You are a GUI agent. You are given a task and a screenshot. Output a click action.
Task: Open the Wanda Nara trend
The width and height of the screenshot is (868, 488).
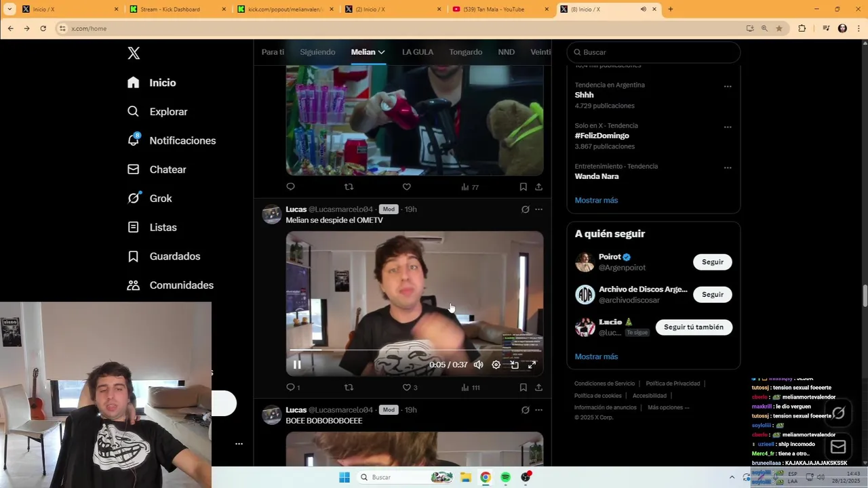tap(597, 176)
